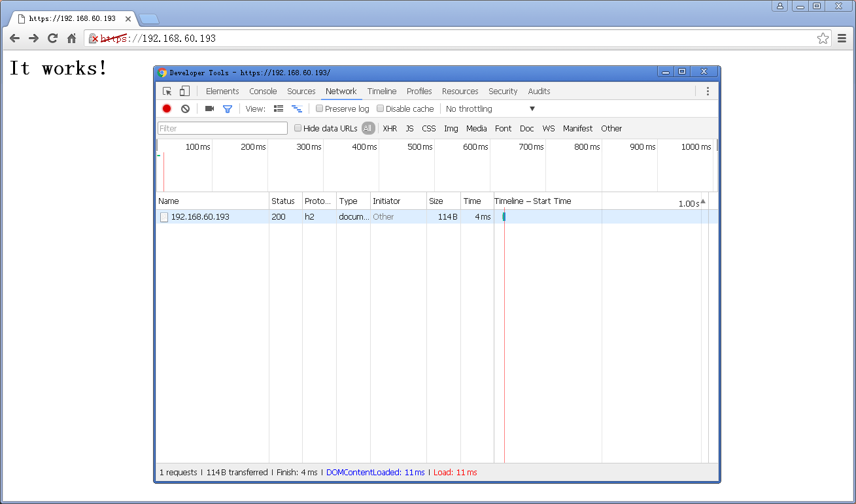Image resolution: width=856 pixels, height=504 pixels.
Task: Open the Profiles tab
Action: pyautogui.click(x=419, y=92)
